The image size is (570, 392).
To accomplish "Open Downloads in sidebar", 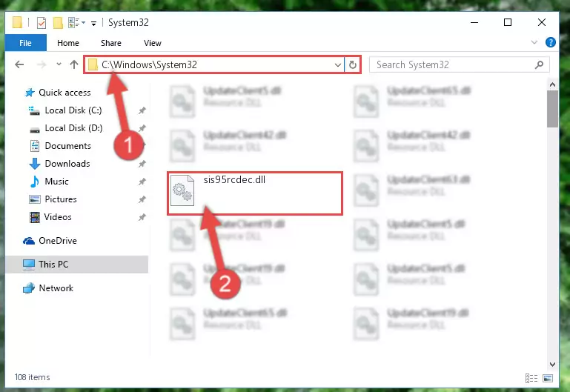I will [67, 164].
